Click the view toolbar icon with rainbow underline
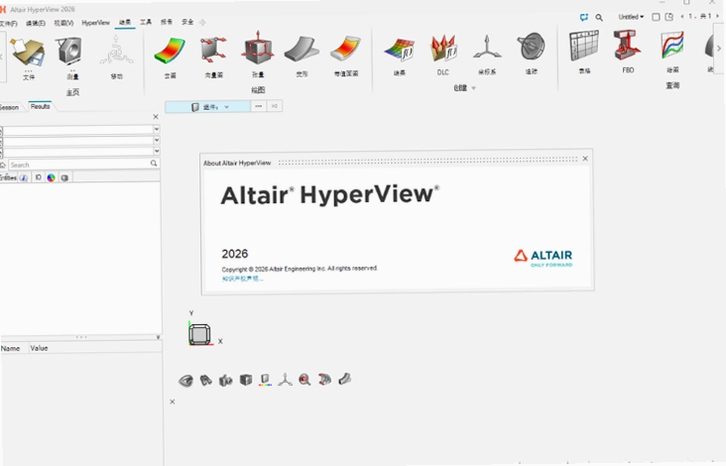Image resolution: width=726 pixels, height=466 pixels. 265,380
